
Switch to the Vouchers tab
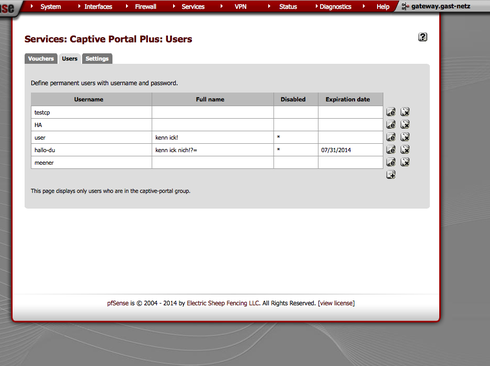pos(41,59)
